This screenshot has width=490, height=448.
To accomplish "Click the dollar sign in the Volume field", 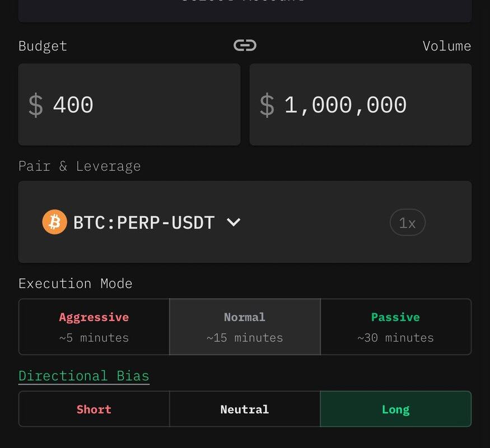I will tap(267, 105).
